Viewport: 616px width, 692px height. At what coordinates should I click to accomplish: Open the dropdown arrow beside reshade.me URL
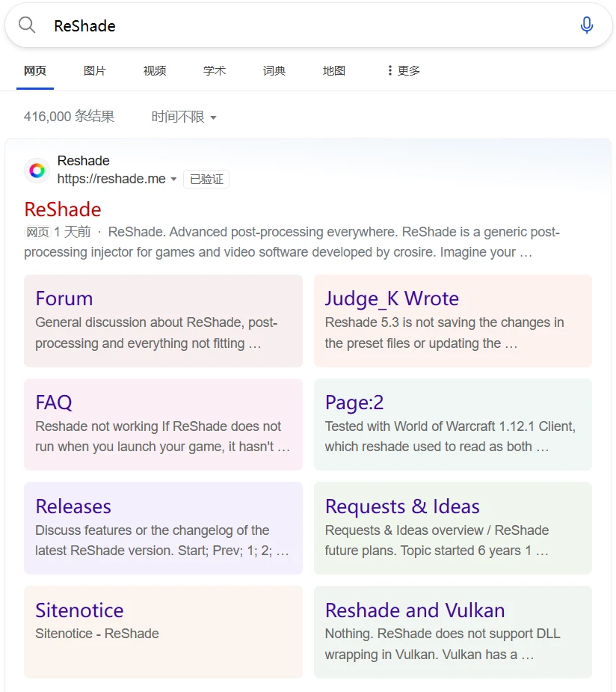[174, 180]
